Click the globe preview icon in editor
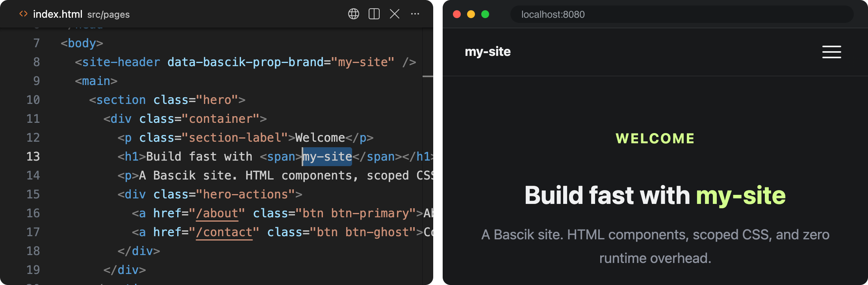This screenshot has width=868, height=285. 353,14
